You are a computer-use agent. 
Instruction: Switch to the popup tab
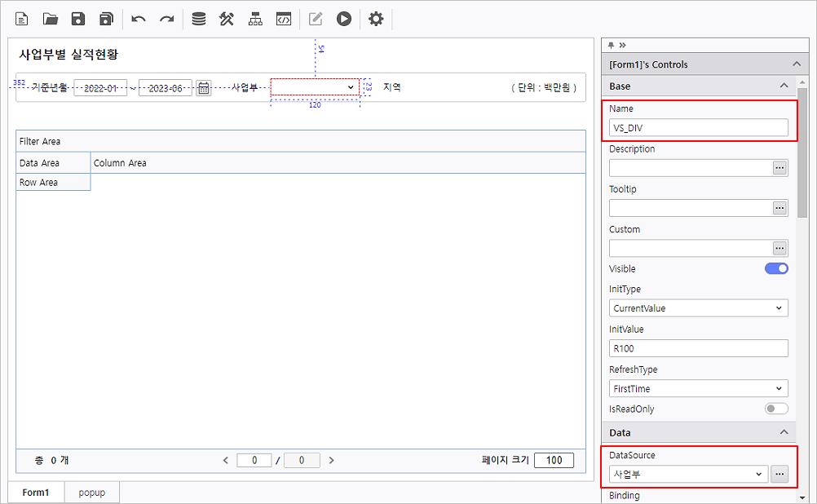(91, 493)
